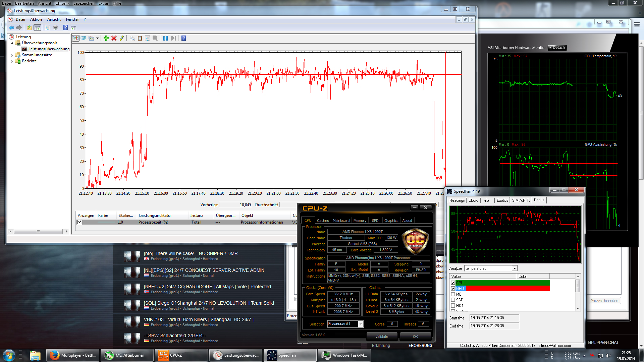
Task: Click the Validate button in CPU-Z
Action: (x=382, y=337)
